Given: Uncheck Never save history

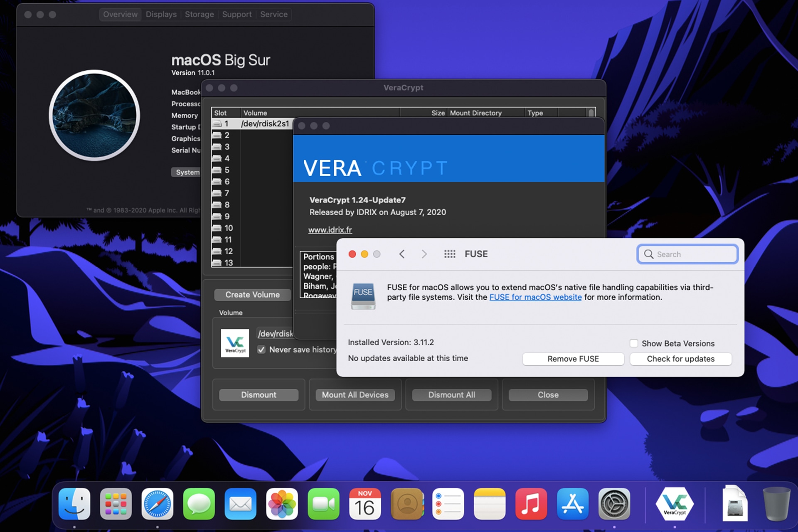Looking at the screenshot, I should click(x=261, y=350).
